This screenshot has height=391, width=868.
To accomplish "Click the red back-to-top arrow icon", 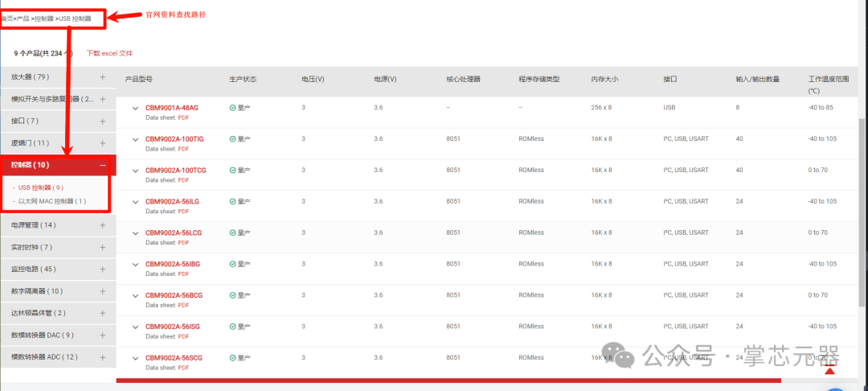I will pyautogui.click(x=829, y=370).
